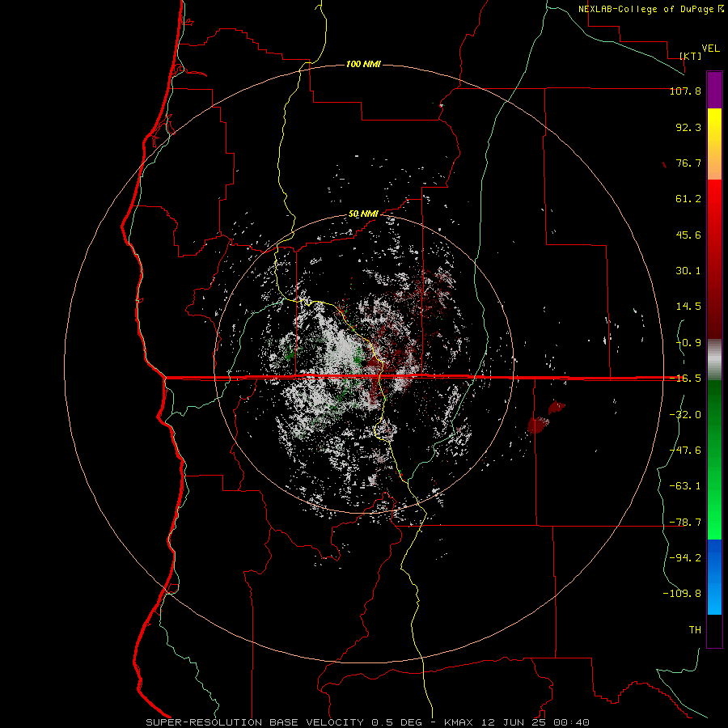Click the purple segment of color bar

pyautogui.click(x=714, y=91)
